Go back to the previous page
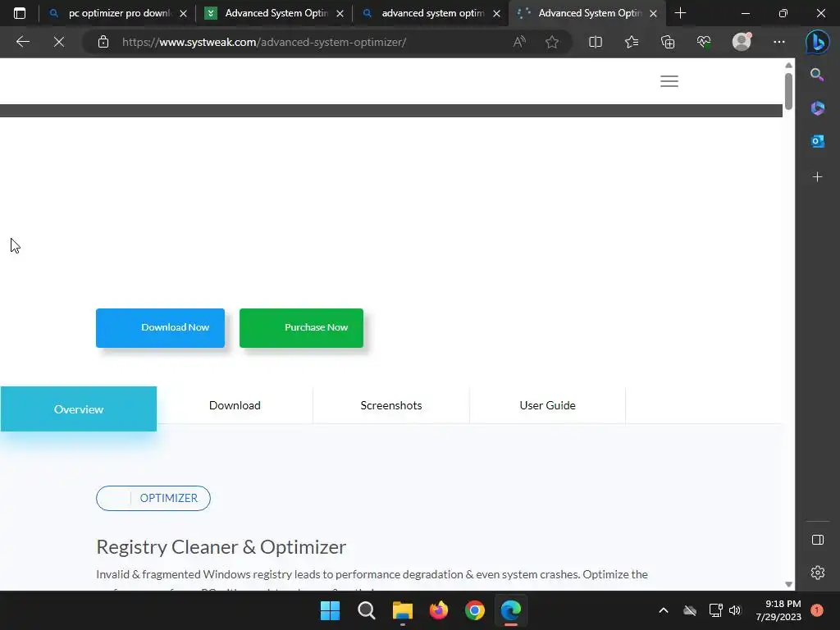This screenshot has height=630, width=840. coord(22,42)
